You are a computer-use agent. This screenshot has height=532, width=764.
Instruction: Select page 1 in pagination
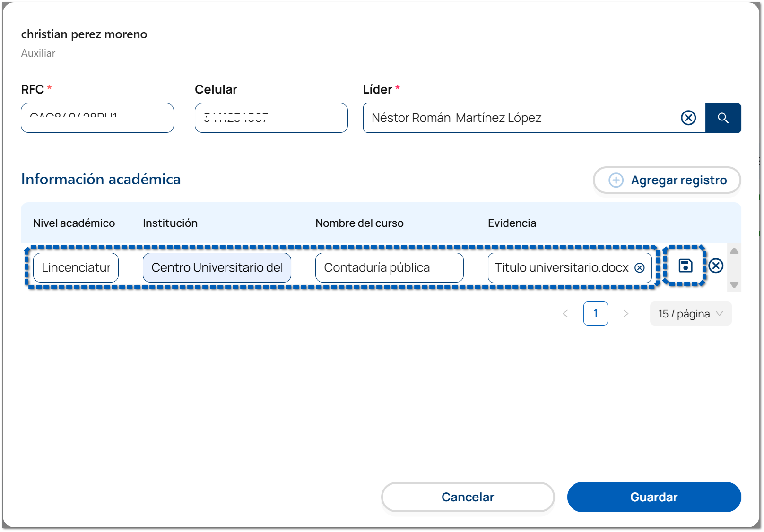click(x=595, y=314)
